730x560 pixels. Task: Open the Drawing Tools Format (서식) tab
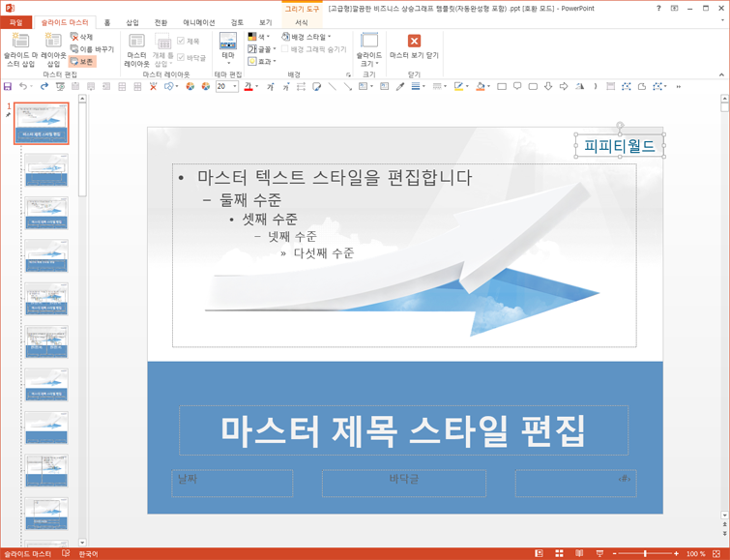point(302,22)
